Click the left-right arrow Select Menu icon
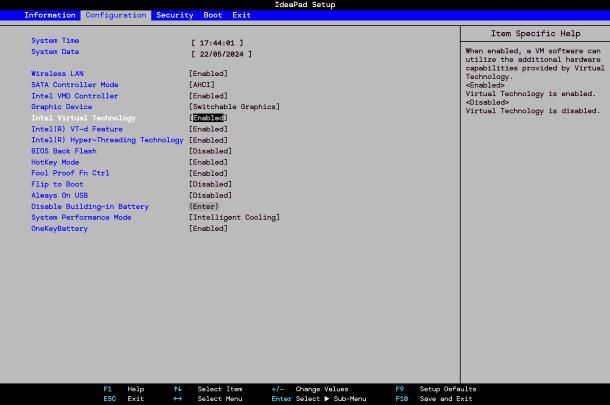The height and width of the screenshot is (405, 610). pyautogui.click(x=177, y=399)
